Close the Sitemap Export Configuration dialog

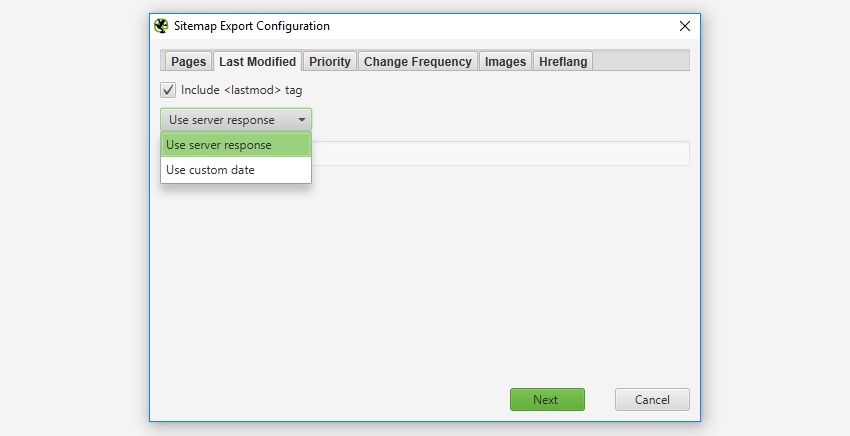click(685, 26)
